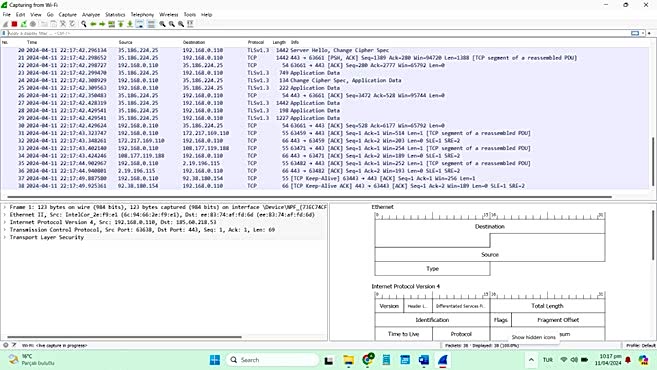Click expert information status bar icon
The width and height of the screenshot is (657, 370).
(x=5, y=345)
